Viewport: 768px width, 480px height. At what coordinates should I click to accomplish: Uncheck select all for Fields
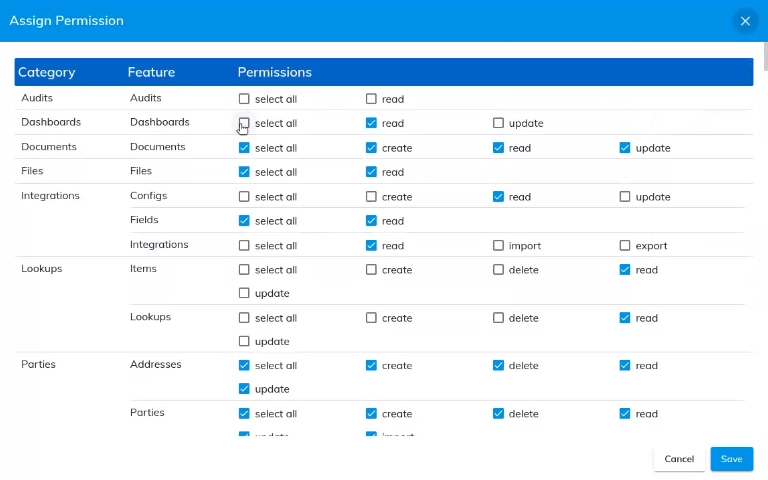pos(244,221)
